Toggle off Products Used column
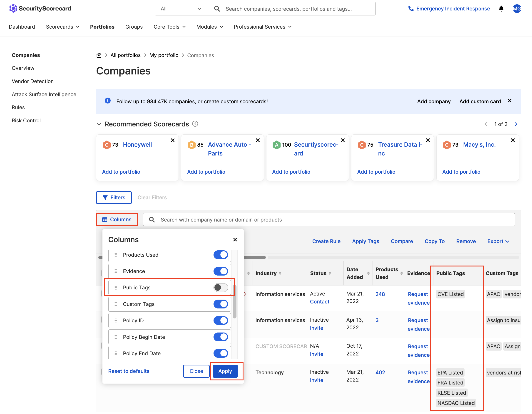The width and height of the screenshot is (532, 414). (221, 255)
